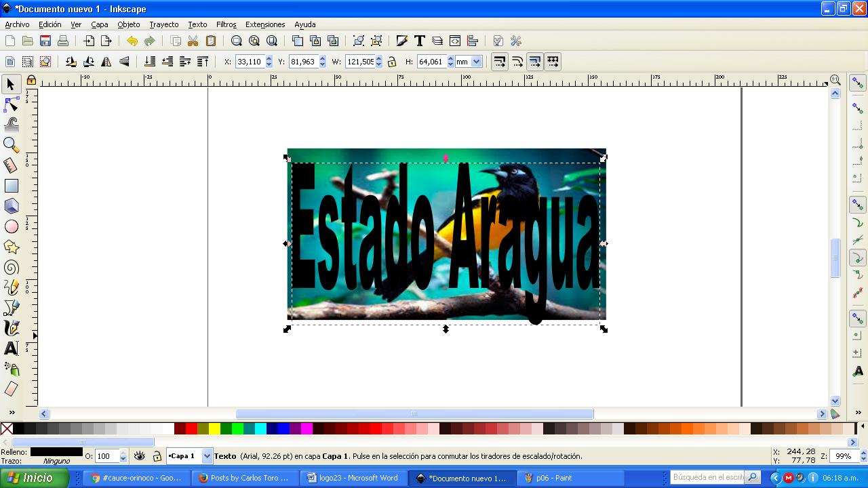Image resolution: width=868 pixels, height=488 pixels.
Task: Step the H height value spinner
Action: [450, 62]
